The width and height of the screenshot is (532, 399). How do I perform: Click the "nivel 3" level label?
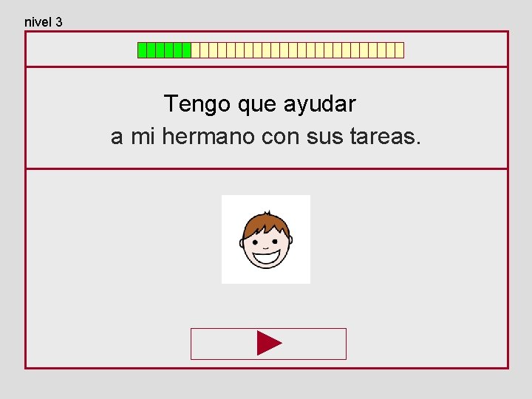click(44, 22)
